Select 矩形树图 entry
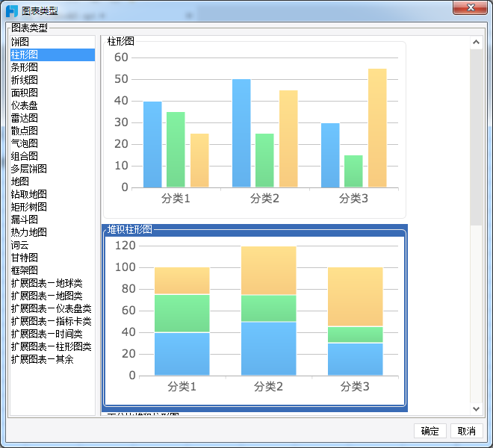 (52, 207)
